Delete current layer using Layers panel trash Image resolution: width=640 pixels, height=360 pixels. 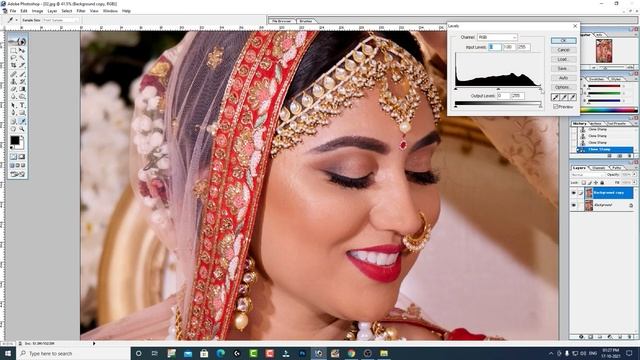631,337
